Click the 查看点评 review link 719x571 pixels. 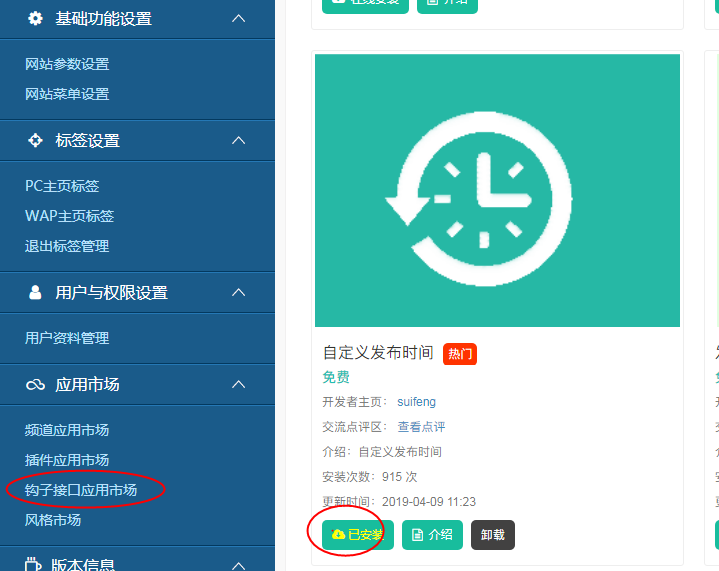coord(421,427)
